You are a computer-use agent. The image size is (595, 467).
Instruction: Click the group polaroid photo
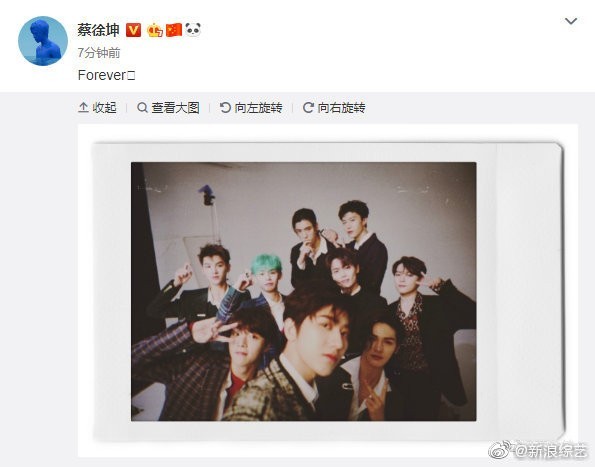coord(328,291)
